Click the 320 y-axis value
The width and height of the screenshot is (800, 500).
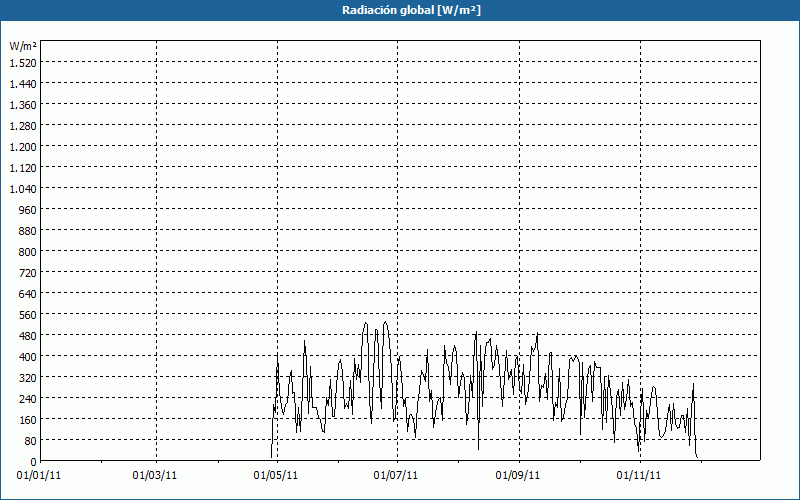(29, 378)
